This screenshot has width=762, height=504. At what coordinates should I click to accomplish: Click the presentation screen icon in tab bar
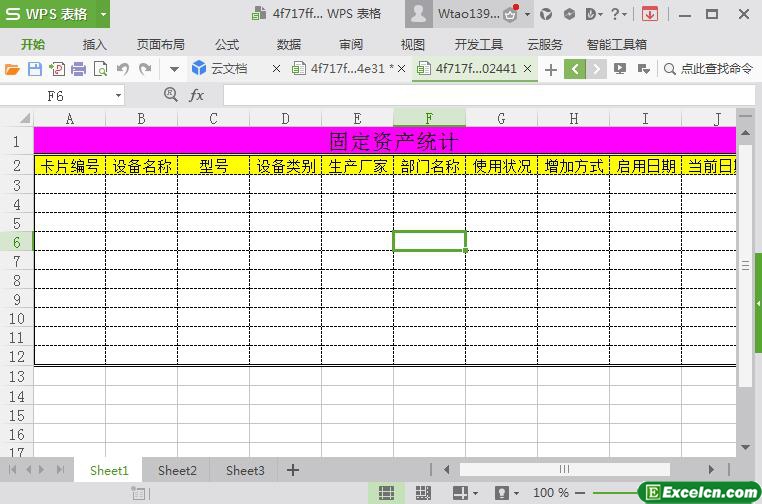click(x=620, y=69)
